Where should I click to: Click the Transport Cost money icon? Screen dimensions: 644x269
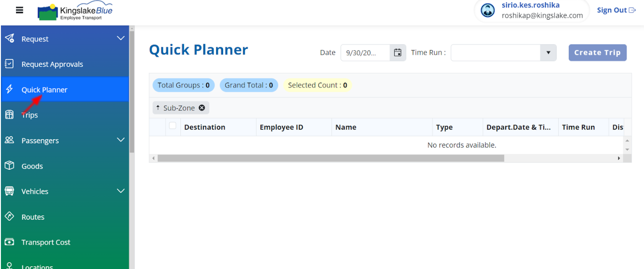(9, 242)
